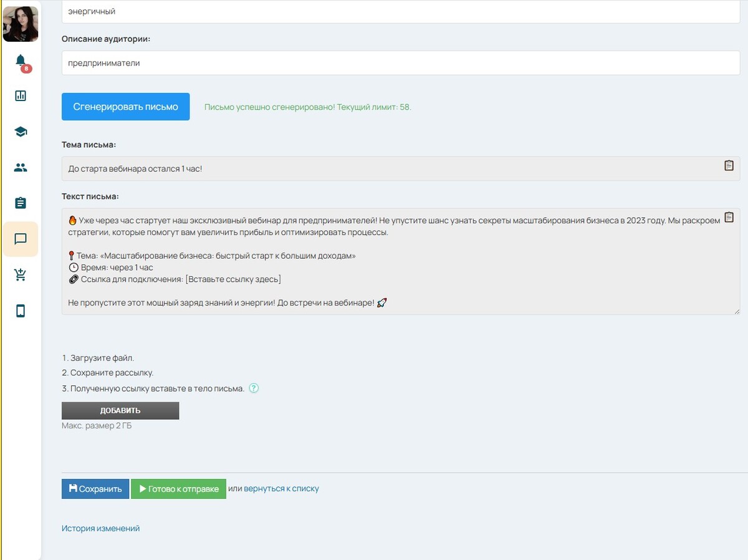Open the trainings graduation cap icon

21,132
